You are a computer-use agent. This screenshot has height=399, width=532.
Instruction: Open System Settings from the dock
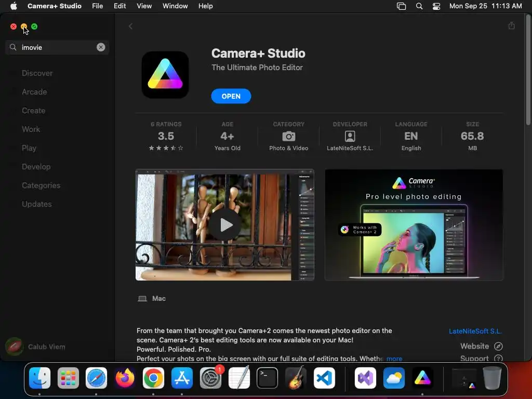point(211,378)
